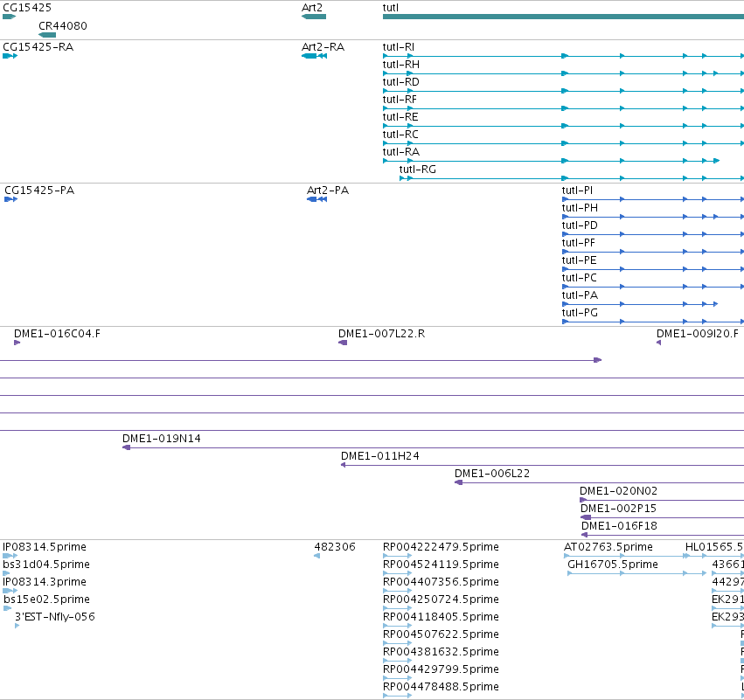Image resolution: width=744 pixels, height=700 pixels.
Task: Select protein tutl-PA
Action: point(580,295)
